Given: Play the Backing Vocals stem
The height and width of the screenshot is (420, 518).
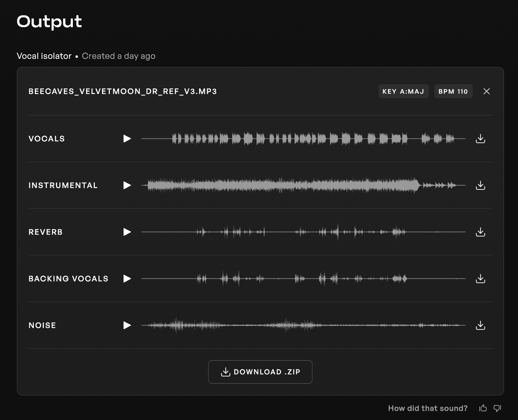Looking at the screenshot, I should point(127,279).
